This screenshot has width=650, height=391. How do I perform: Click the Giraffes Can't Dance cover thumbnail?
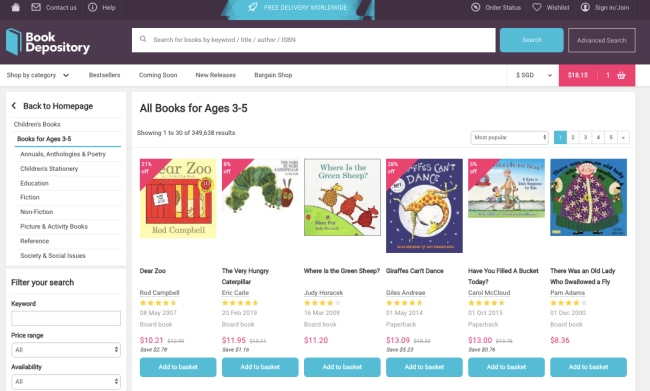coord(424,206)
